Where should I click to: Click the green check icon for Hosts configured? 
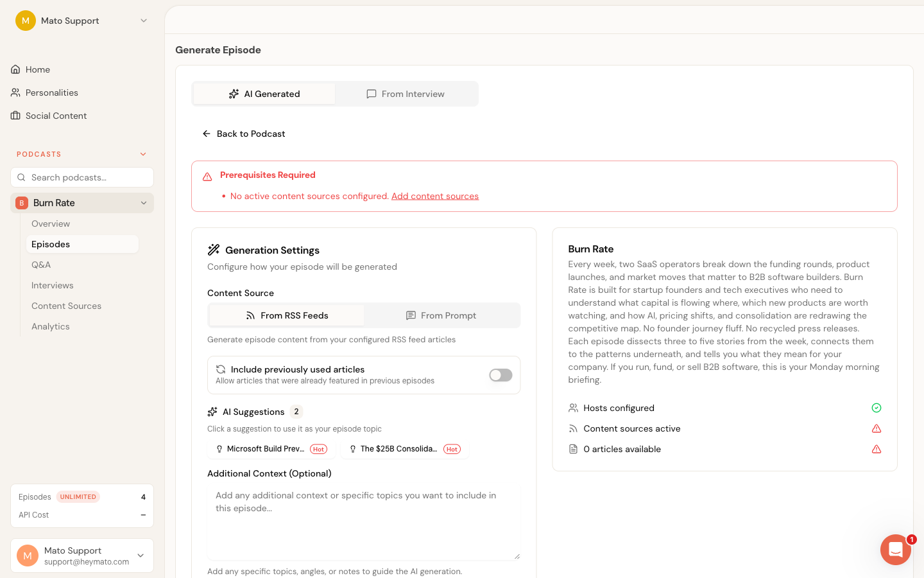click(877, 408)
